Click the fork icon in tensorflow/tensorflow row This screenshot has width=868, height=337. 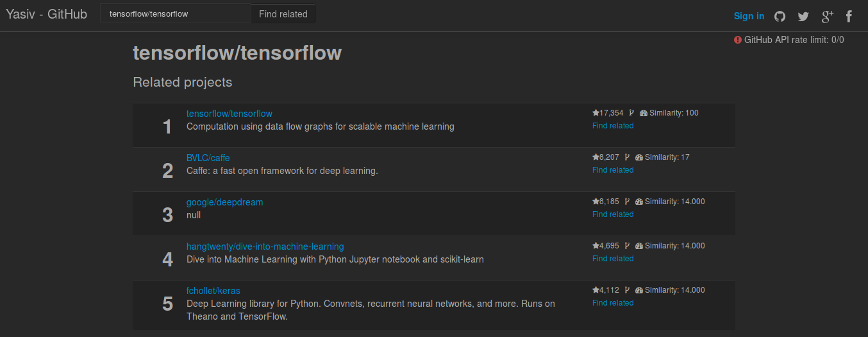pos(631,113)
